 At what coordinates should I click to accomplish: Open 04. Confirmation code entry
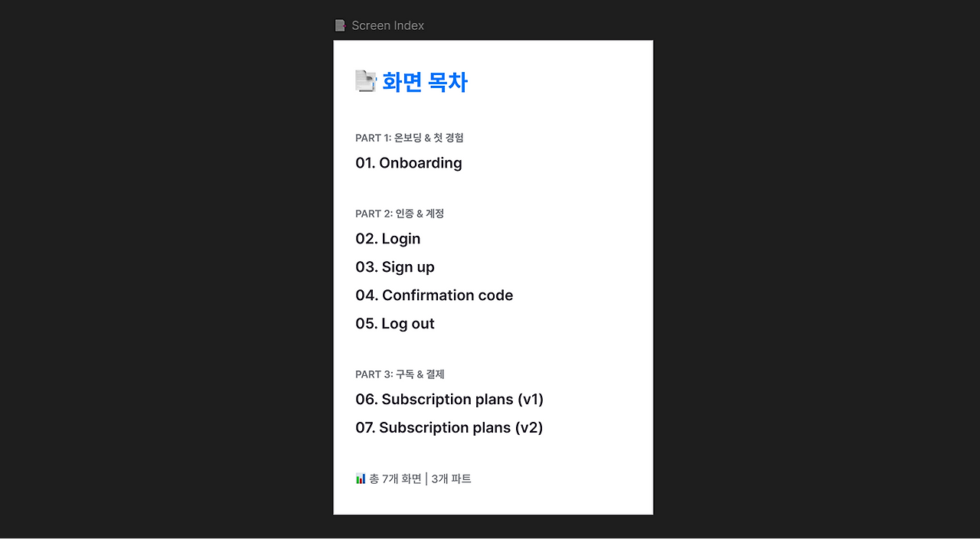(x=434, y=295)
